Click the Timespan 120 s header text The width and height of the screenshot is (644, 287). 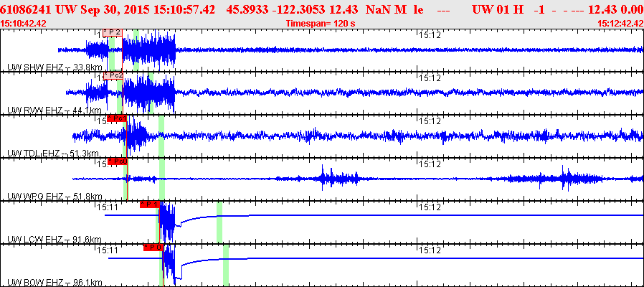coord(321,23)
